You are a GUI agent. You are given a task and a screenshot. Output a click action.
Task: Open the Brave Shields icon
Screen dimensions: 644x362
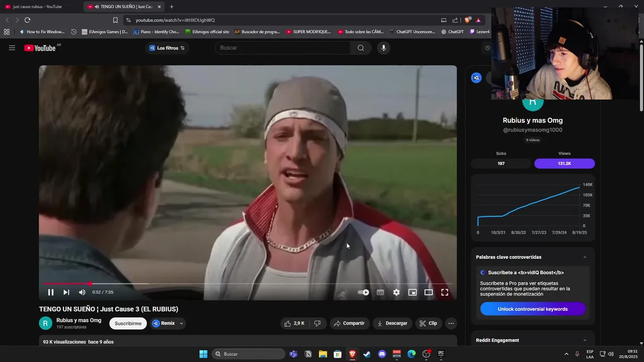pos(467,20)
